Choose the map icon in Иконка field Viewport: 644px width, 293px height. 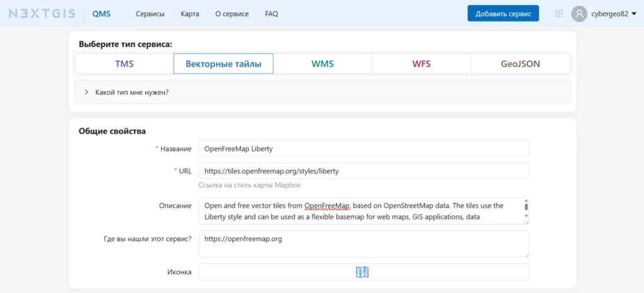point(362,272)
